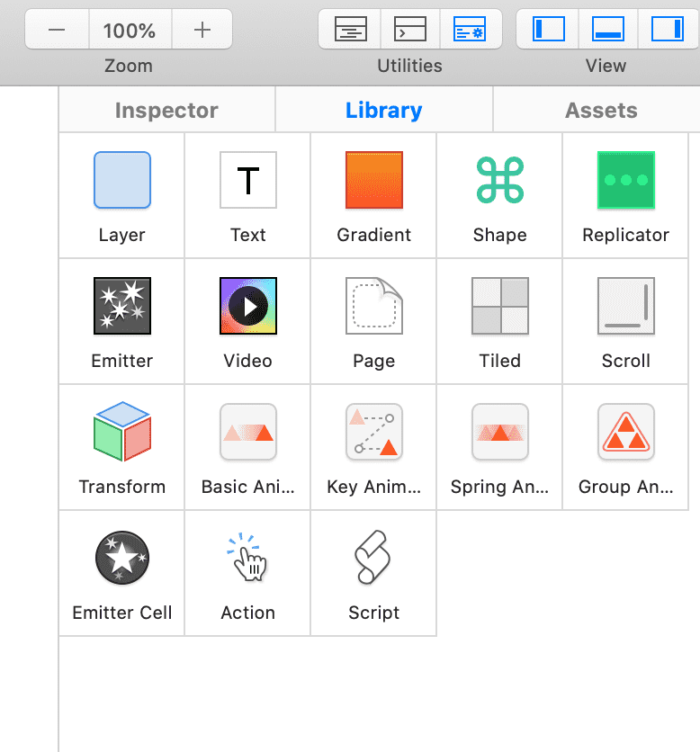The image size is (700, 752).
Task: Toggle the bottom panel view
Action: (608, 30)
